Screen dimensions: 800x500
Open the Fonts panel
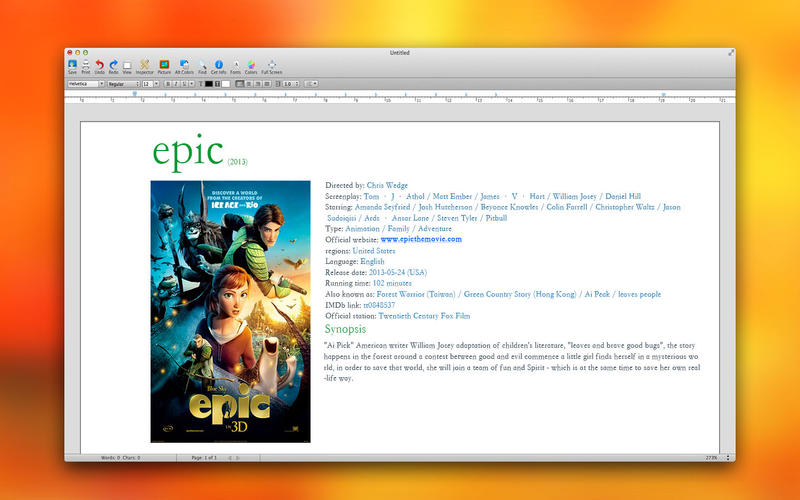pos(235,66)
